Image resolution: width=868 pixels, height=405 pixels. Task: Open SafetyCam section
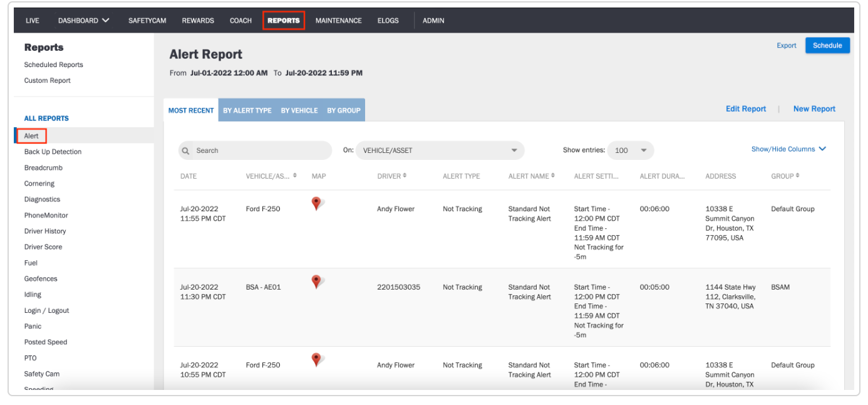(x=147, y=21)
